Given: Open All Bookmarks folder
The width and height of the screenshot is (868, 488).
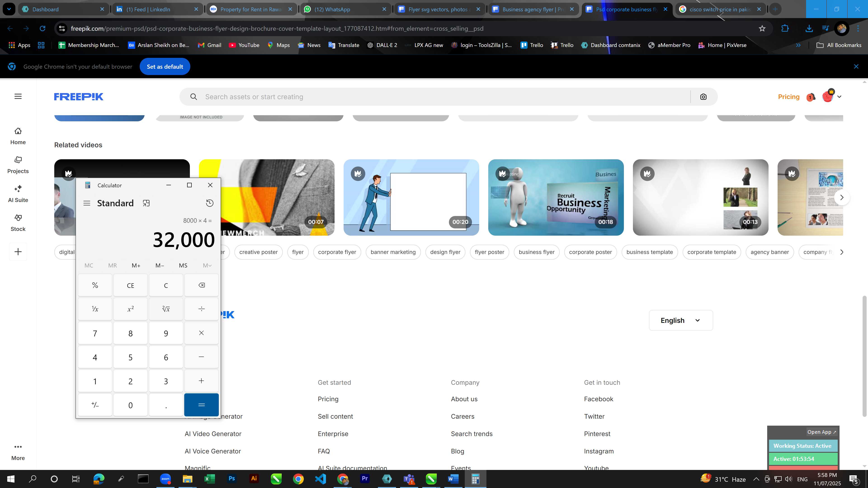Looking at the screenshot, I should 839,45.
